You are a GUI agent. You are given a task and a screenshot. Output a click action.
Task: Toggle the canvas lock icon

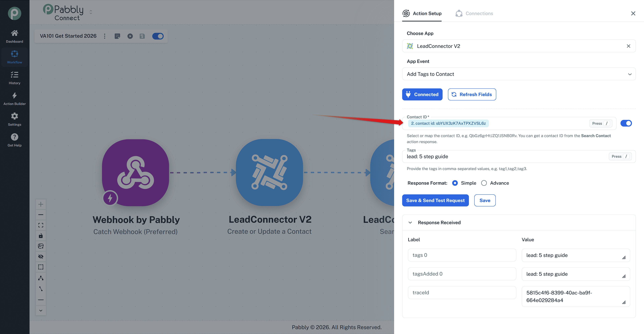(x=41, y=236)
